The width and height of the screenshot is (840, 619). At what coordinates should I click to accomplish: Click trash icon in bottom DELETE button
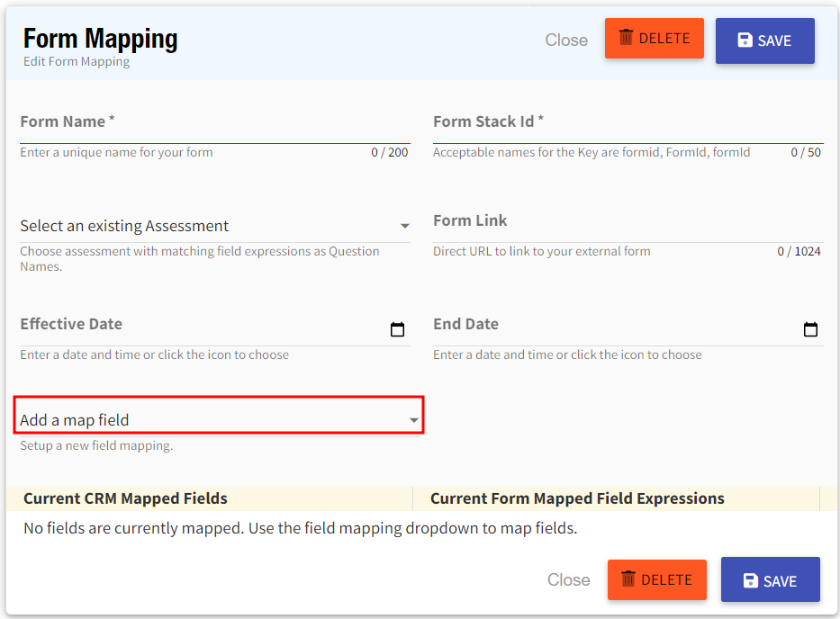coord(628,579)
